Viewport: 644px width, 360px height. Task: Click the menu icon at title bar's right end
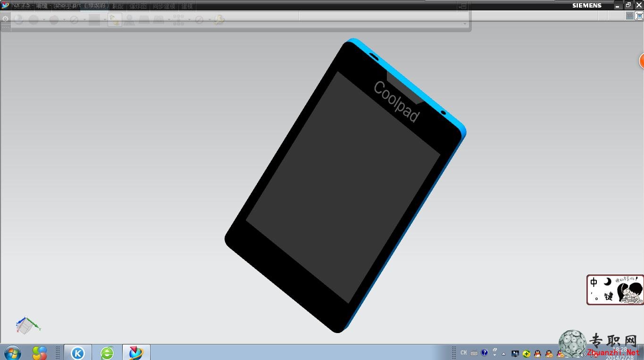(463, 6)
